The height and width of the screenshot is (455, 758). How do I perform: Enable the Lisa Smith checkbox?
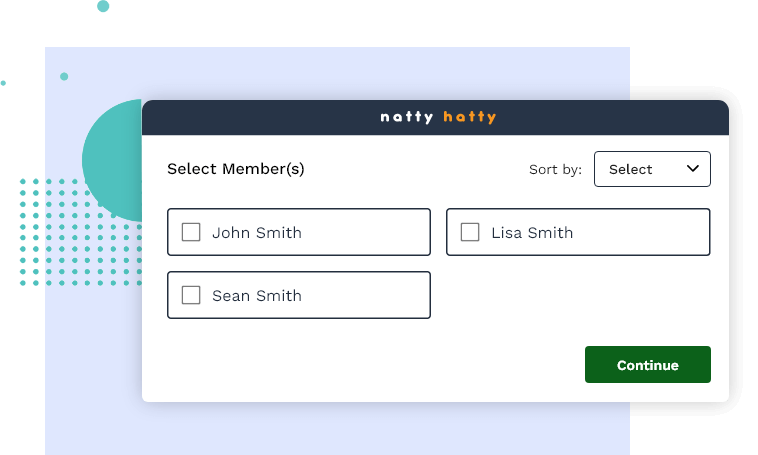pos(470,232)
